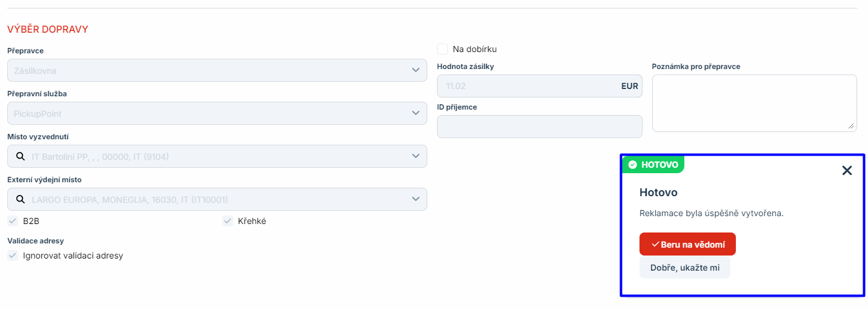
Task: Click the Dobře, ukažte mi button
Action: (684, 268)
